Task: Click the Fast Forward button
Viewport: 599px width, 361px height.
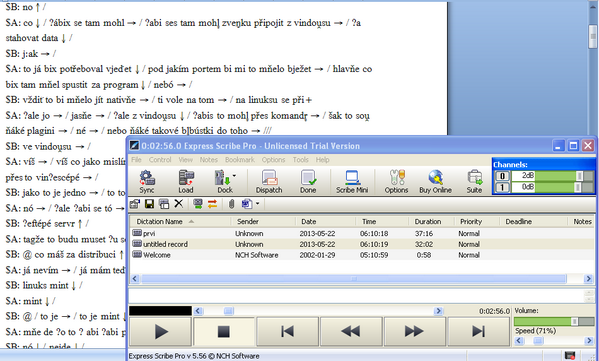Action: pos(414,331)
